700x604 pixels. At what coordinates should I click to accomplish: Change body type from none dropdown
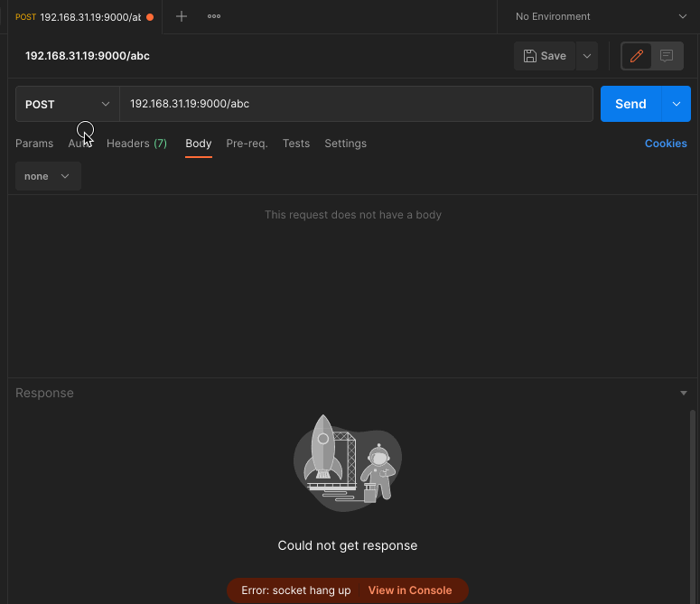click(48, 176)
